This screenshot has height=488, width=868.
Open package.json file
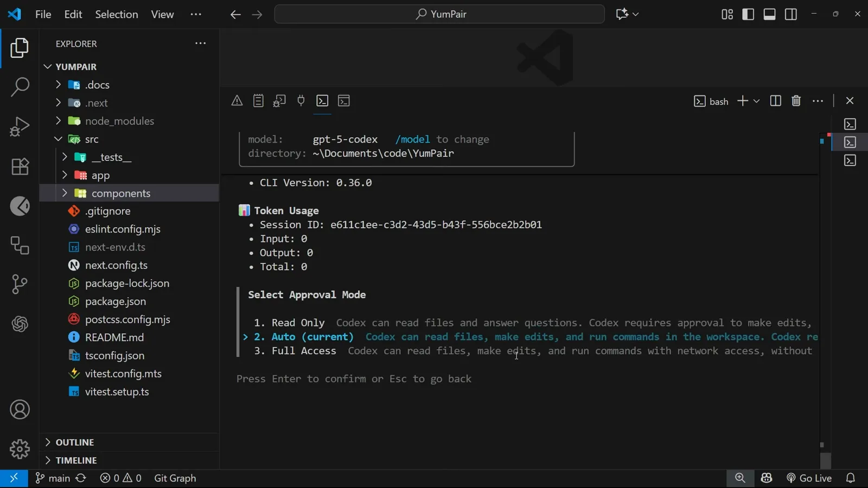coord(115,301)
